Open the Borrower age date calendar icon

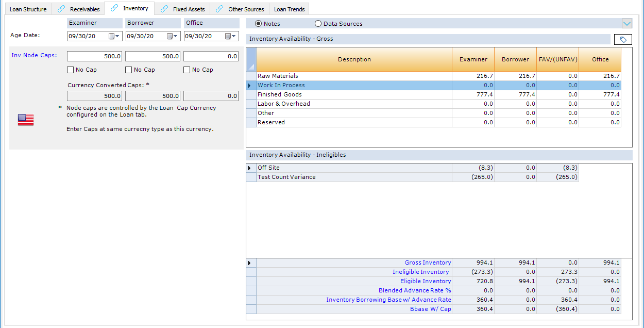tap(170, 36)
